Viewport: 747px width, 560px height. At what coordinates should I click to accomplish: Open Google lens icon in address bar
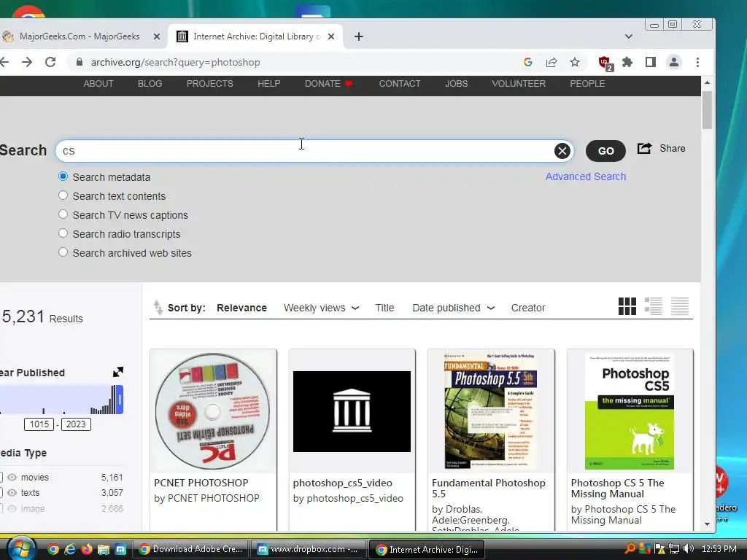(x=527, y=62)
